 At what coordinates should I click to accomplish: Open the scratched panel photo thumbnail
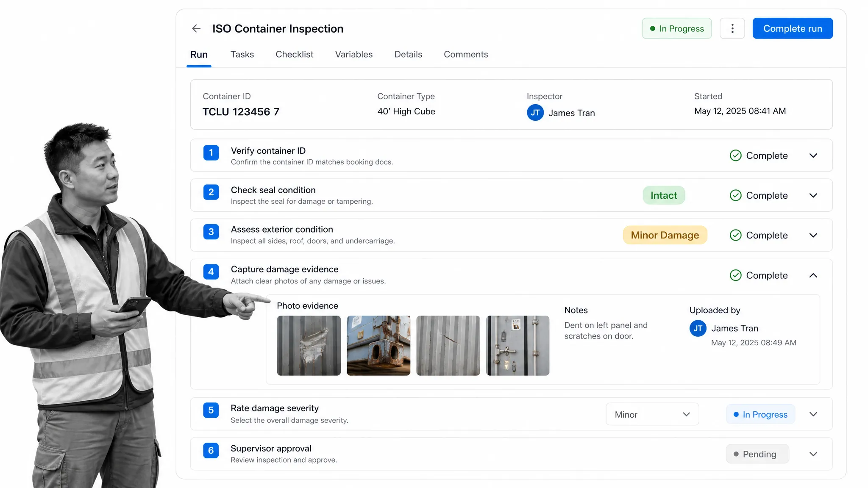coord(448,346)
